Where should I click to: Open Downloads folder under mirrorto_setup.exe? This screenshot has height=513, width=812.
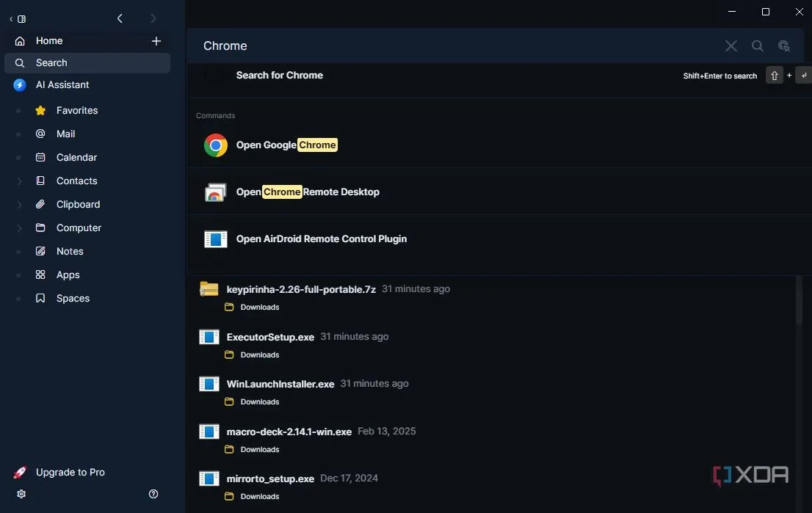click(x=253, y=497)
